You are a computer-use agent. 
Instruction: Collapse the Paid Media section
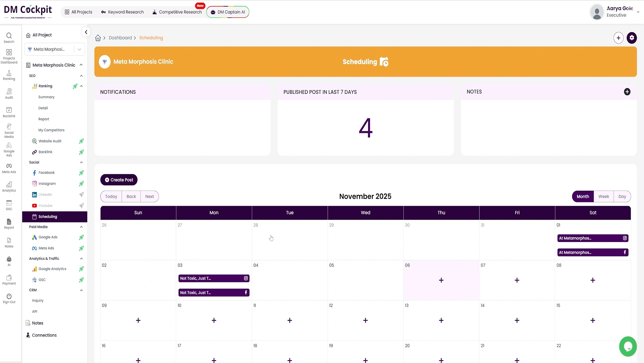pyautogui.click(x=81, y=227)
